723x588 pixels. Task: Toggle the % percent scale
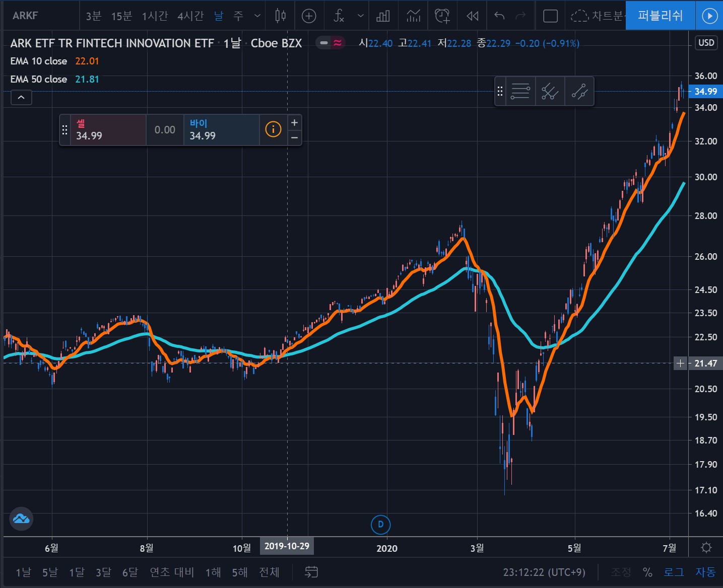click(x=647, y=572)
